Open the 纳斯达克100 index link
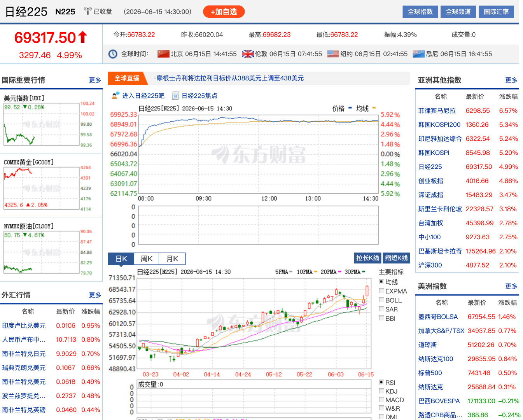 tap(436, 359)
